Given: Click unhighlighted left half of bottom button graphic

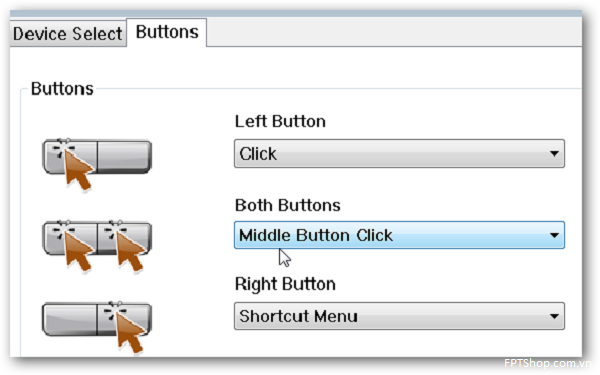Looking at the screenshot, I should (69, 319).
